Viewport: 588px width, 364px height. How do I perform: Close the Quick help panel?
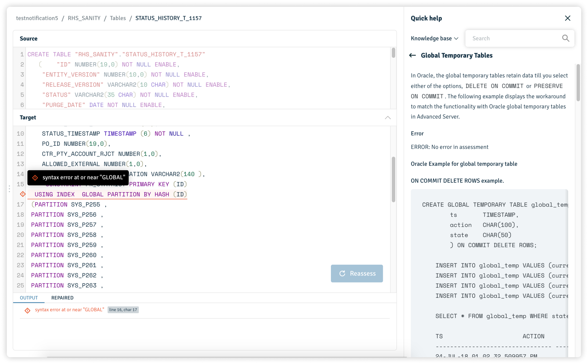567,18
